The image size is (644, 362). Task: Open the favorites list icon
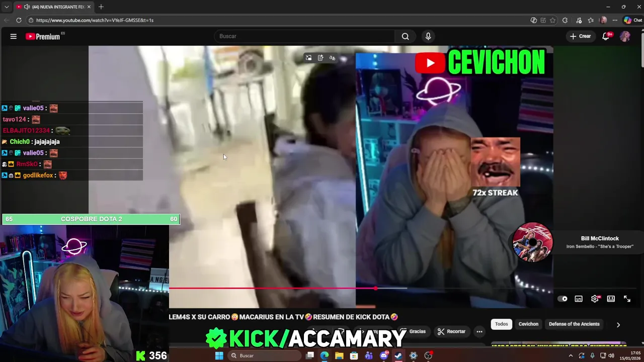pos(591,20)
